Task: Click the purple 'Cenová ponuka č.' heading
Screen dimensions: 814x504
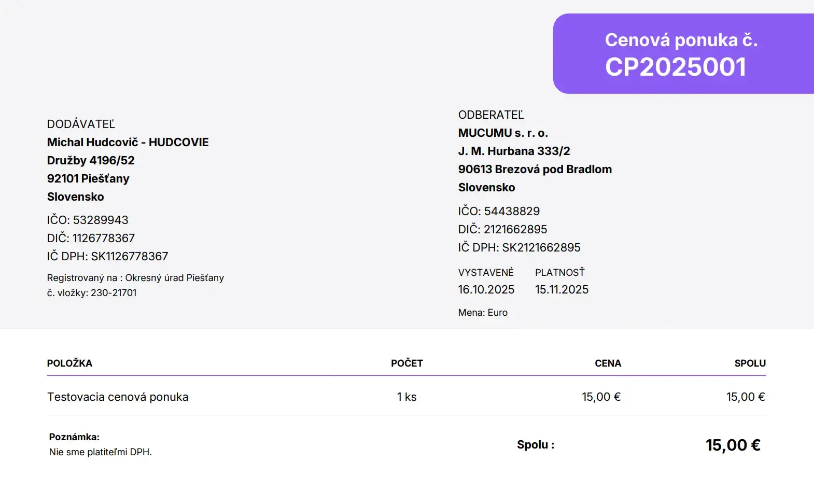Action: point(681,40)
